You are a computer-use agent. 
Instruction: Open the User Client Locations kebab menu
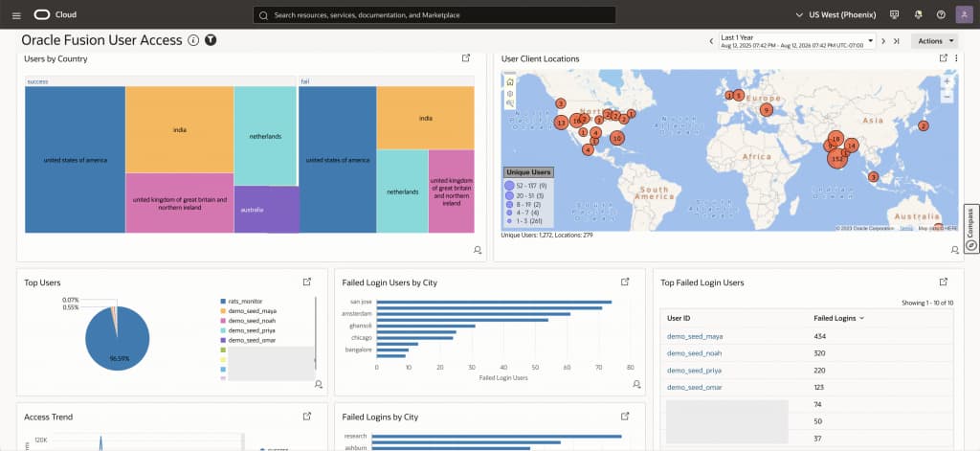956,58
